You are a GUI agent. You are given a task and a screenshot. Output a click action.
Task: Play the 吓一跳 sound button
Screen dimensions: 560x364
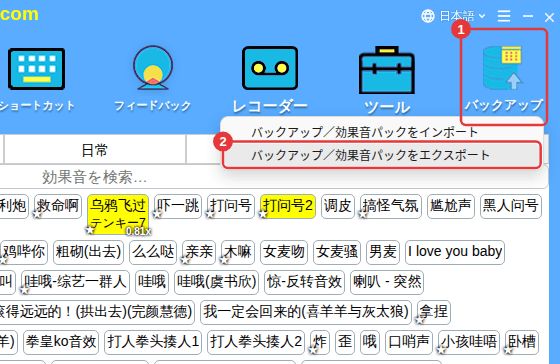tap(178, 206)
